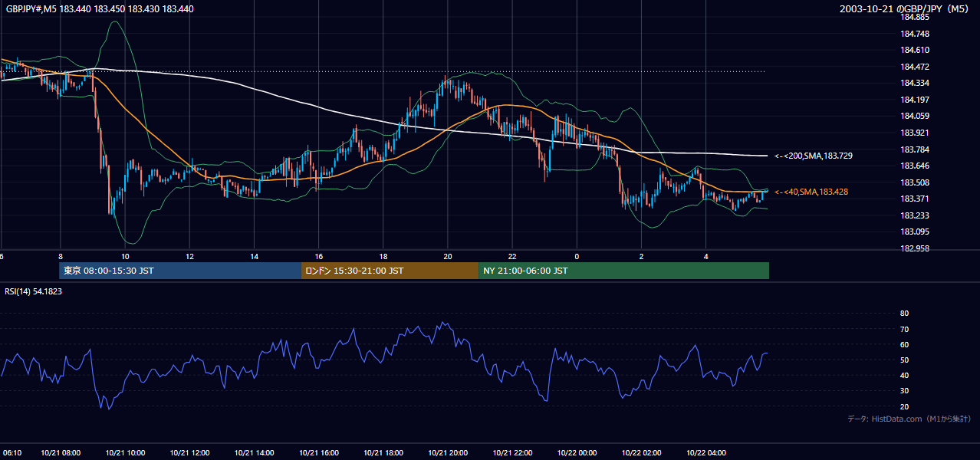This screenshot has height=460, width=980.
Task: Click price axis value 184.059
Action: (x=915, y=117)
